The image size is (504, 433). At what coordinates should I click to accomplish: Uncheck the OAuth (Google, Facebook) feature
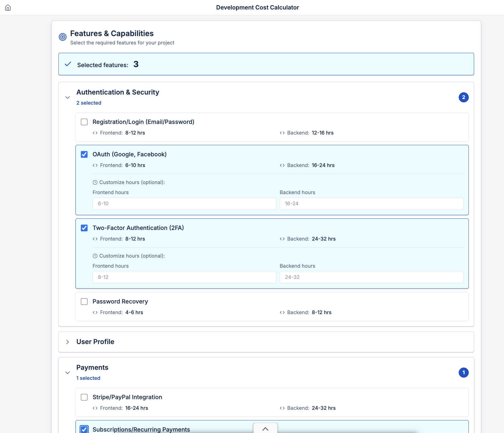pos(84,154)
